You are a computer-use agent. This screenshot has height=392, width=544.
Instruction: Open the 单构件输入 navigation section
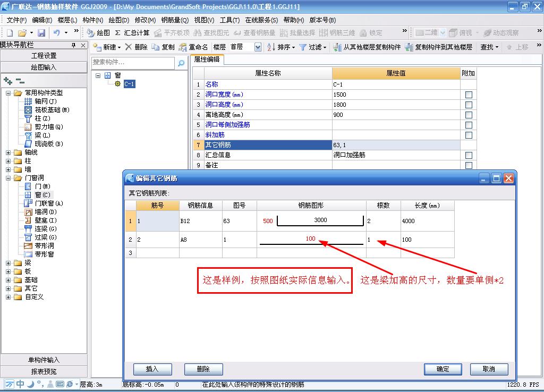click(44, 360)
